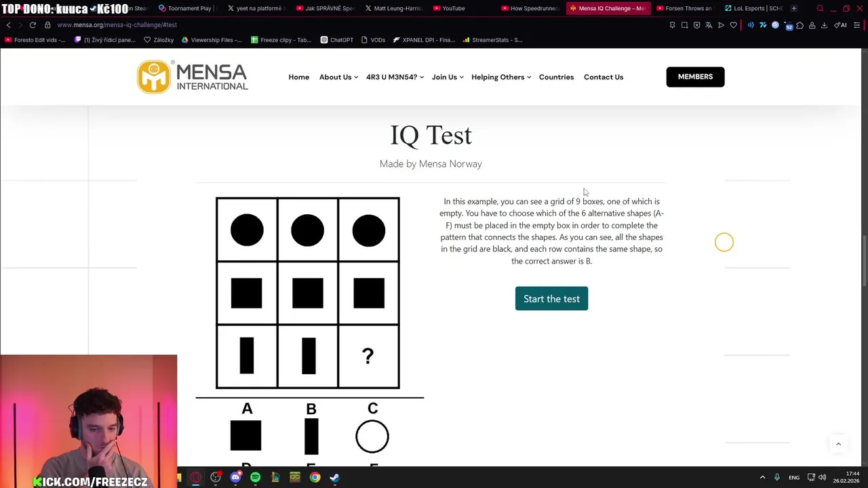Go back with the browser back arrow

8,25
